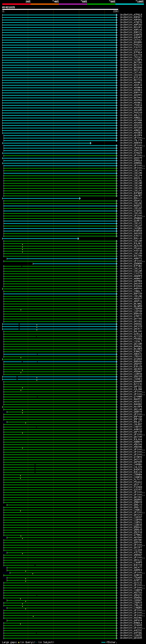The image size is (146, 644).
Task: Select UniRef100_B3LHK2 label
Action: 131,244
